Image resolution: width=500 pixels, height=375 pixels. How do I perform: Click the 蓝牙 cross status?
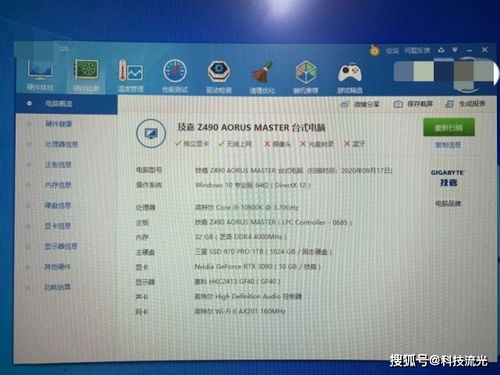[x=354, y=144]
